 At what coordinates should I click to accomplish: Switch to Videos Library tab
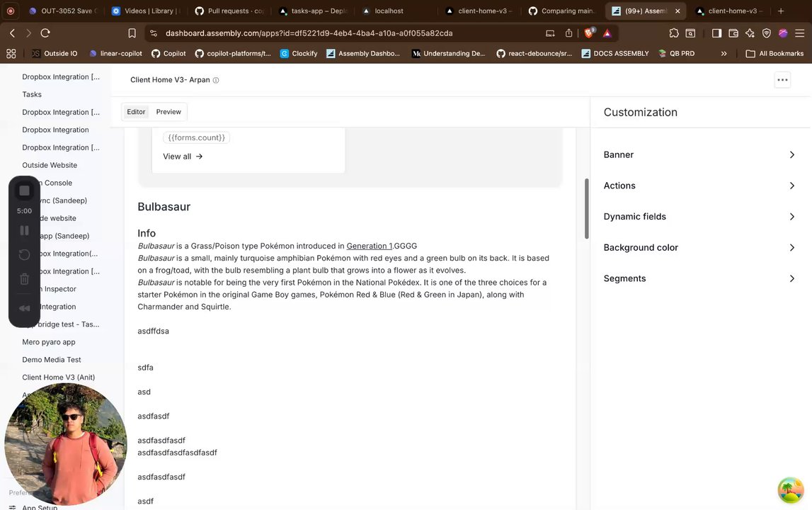click(146, 11)
